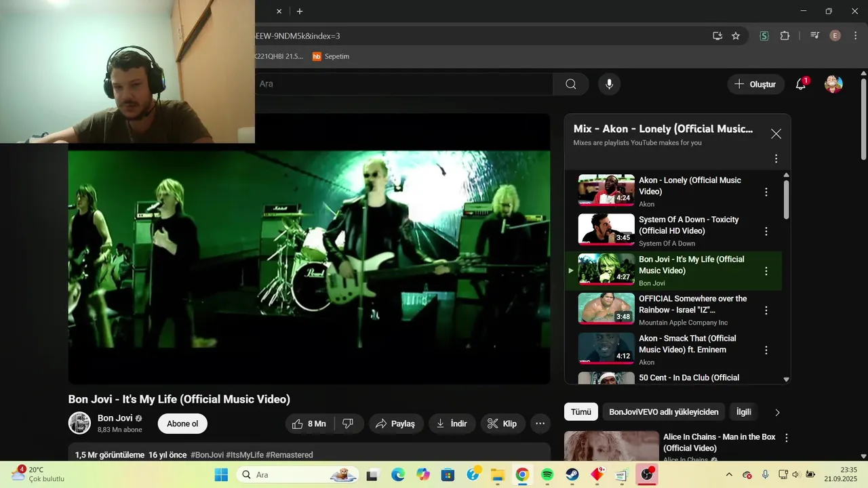
Task: Open options for Smack That item
Action: pos(766,350)
